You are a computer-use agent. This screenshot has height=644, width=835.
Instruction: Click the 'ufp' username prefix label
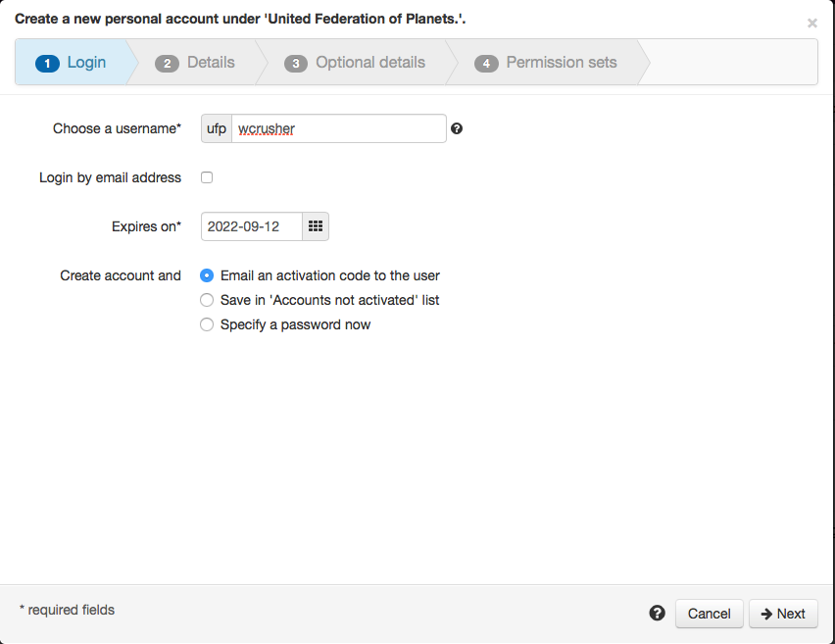(x=216, y=128)
